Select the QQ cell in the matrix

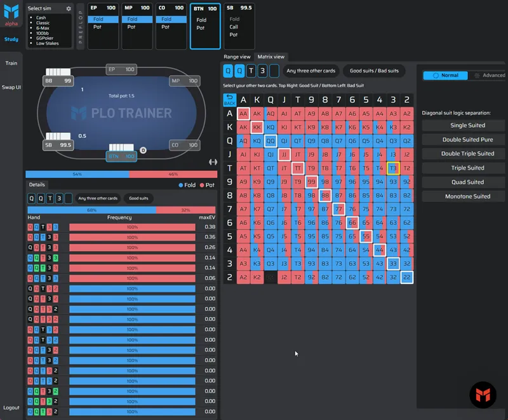tap(271, 141)
